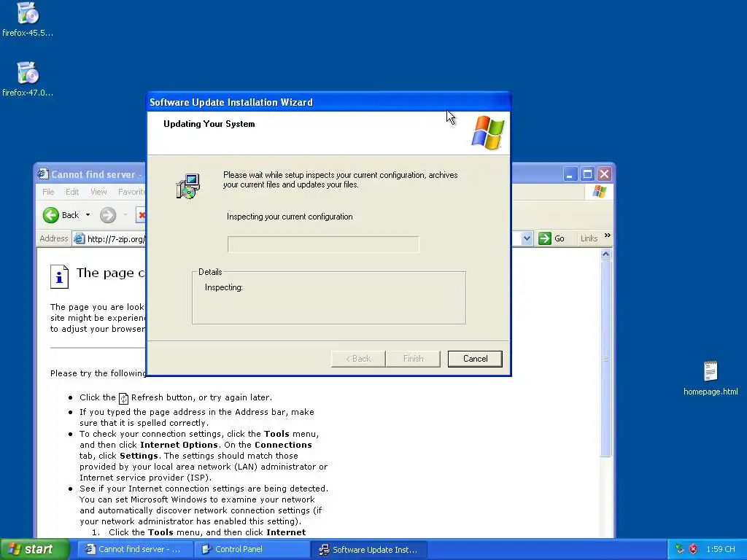Expand the Links toolbar chevron
Viewport: 747px width, 560px height.
[x=607, y=236]
